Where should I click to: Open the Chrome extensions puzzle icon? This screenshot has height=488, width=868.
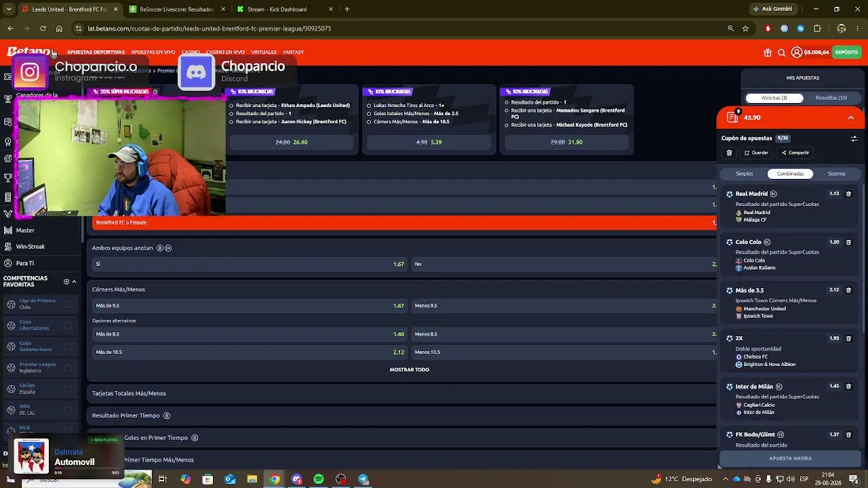(817, 28)
